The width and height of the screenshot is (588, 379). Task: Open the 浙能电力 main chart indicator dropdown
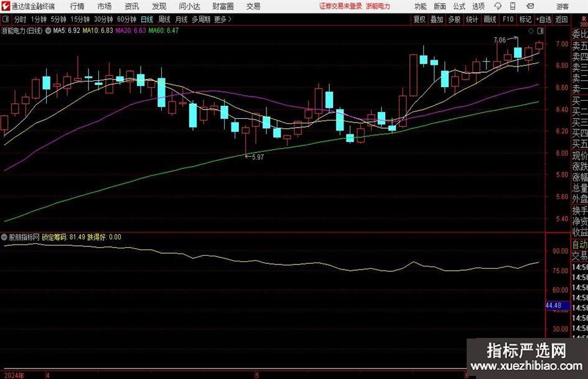[48, 30]
